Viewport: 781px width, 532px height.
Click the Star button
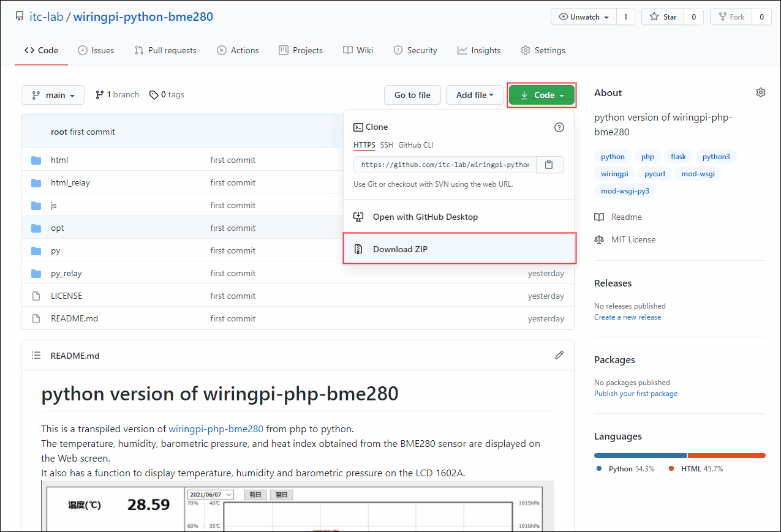click(663, 17)
